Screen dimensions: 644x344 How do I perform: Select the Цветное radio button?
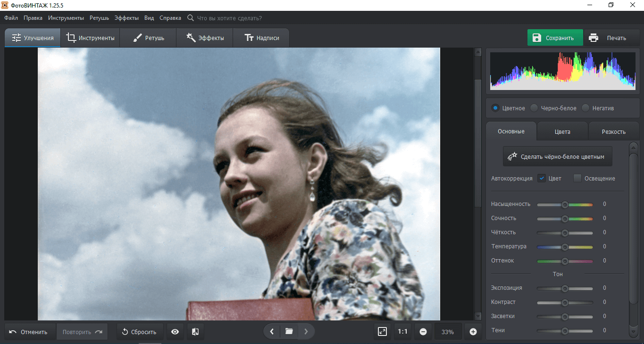[x=495, y=108]
